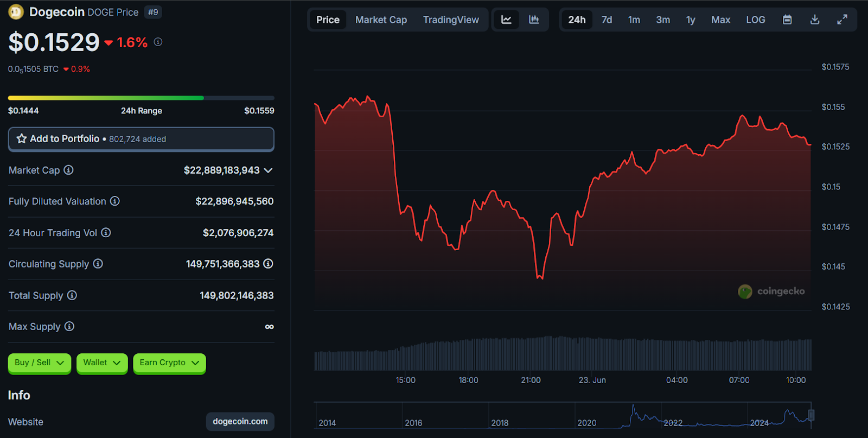
Task: Download the chart data
Action: 815,20
